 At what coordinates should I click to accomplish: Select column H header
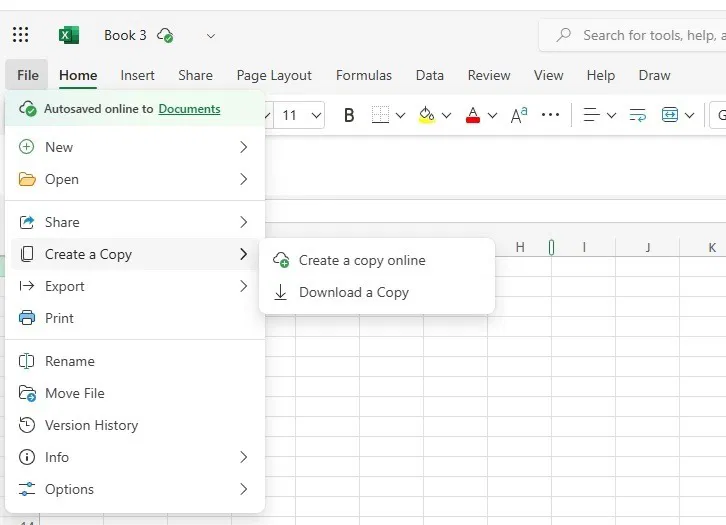(x=519, y=248)
